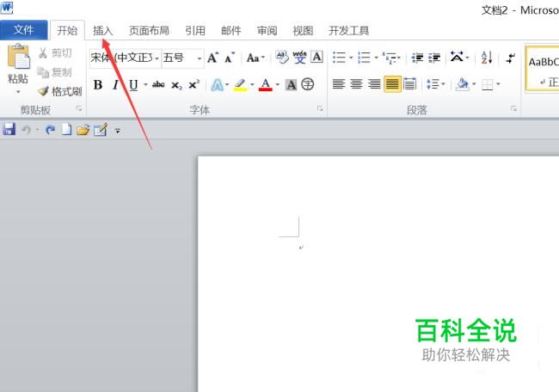This screenshot has height=392, width=559.
Task: Open the 视图 ribbon tab
Action: [x=303, y=31]
